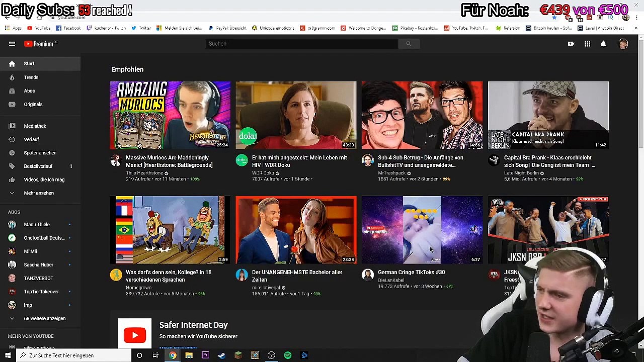Open the Safer Internet Day YouTube logo
Image resolution: width=644 pixels, height=362 pixels.
point(135,335)
